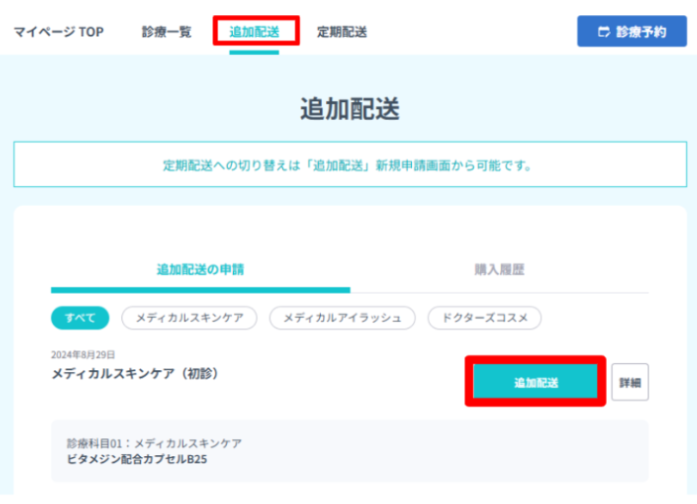Select the すべて filter chip

pyautogui.click(x=80, y=318)
